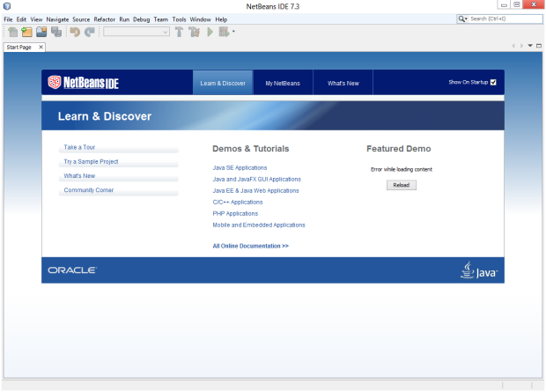Click the Community Corner link

(88, 190)
